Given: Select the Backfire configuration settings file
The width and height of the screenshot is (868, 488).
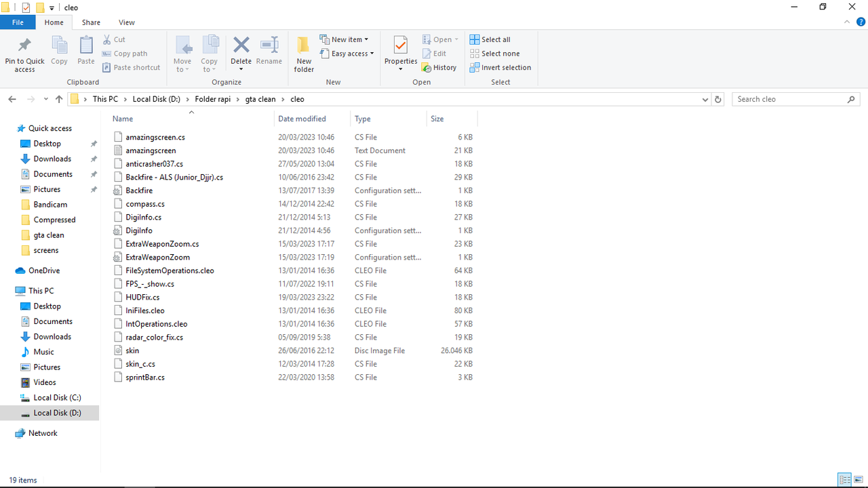Looking at the screenshot, I should pos(138,190).
